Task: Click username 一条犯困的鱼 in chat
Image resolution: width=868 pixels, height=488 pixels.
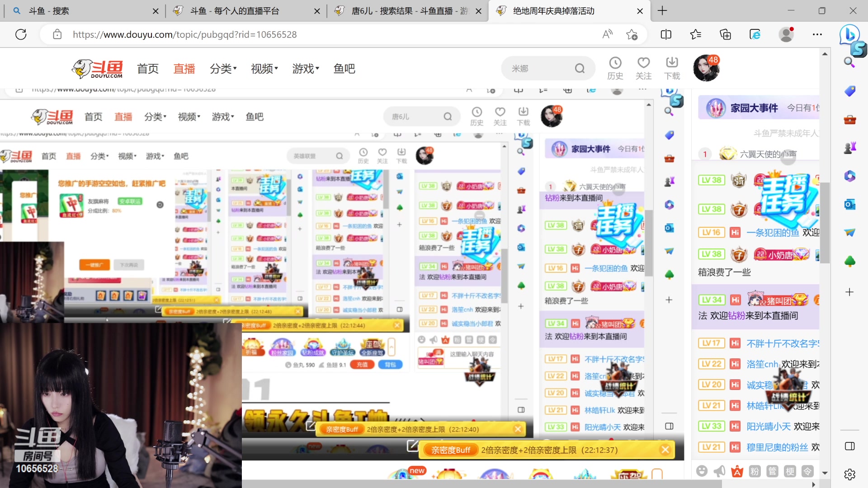Action: (x=773, y=232)
